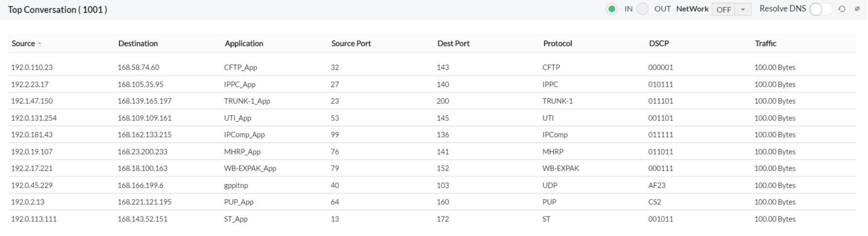Click the expand widget icon at top right
Screen dimensions: 868x236
(x=857, y=9)
